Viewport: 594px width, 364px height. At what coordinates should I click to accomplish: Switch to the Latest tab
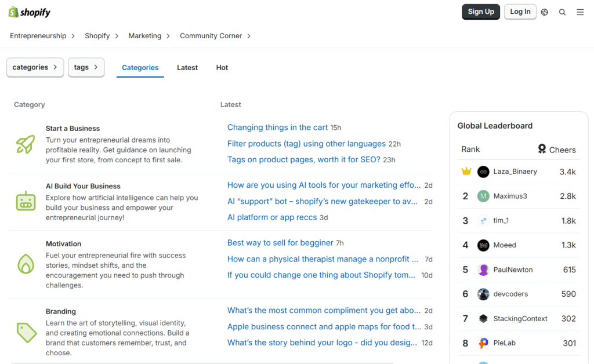coord(187,67)
